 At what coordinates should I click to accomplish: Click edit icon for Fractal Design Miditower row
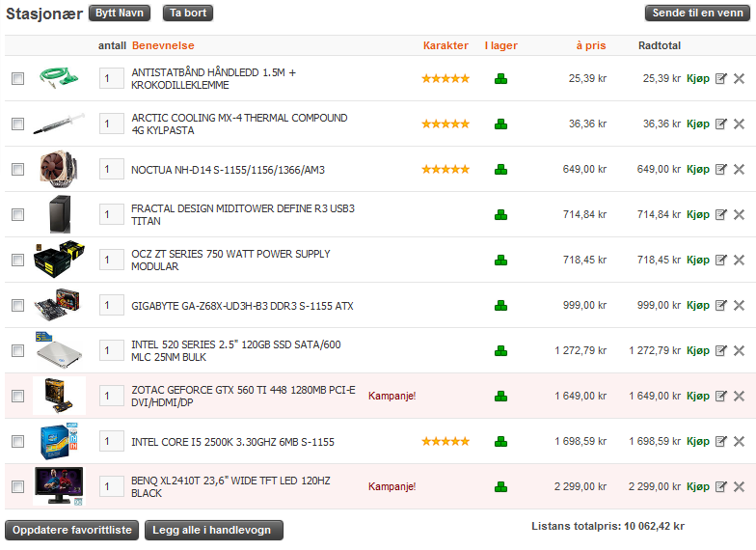click(721, 214)
